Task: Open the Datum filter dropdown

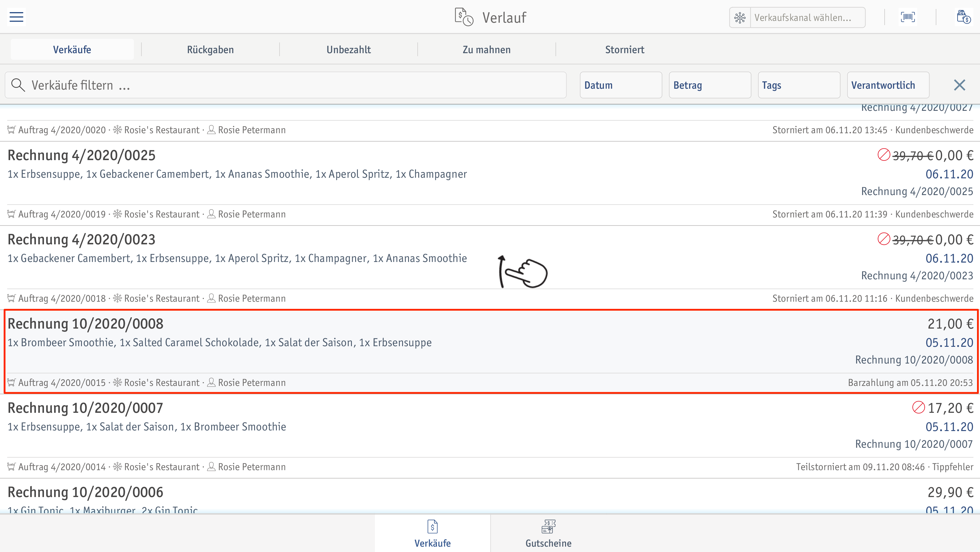Action: click(x=621, y=85)
